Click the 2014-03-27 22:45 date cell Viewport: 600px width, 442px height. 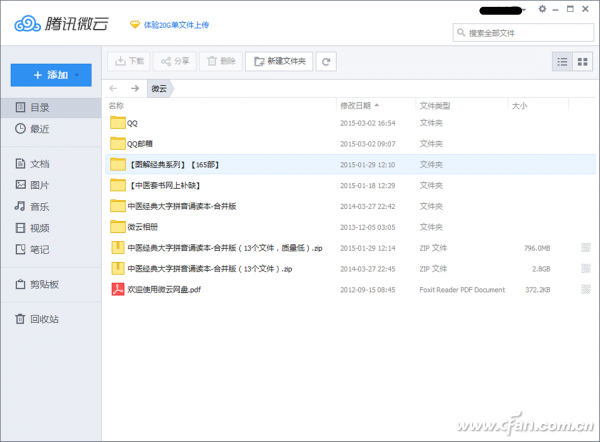[x=368, y=269]
